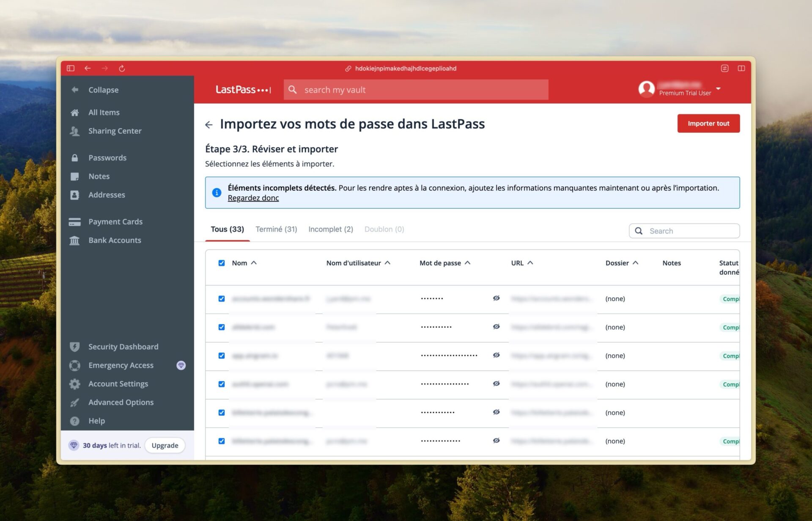812x521 pixels.
Task: Click the Account Settings gear icon
Action: click(x=75, y=384)
